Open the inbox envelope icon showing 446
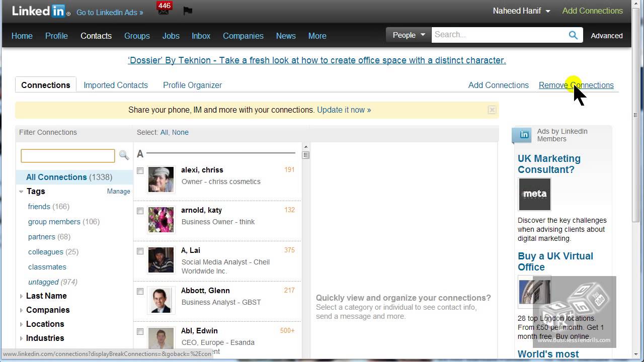Image resolution: width=644 pixels, height=362 pixels. 164,10
